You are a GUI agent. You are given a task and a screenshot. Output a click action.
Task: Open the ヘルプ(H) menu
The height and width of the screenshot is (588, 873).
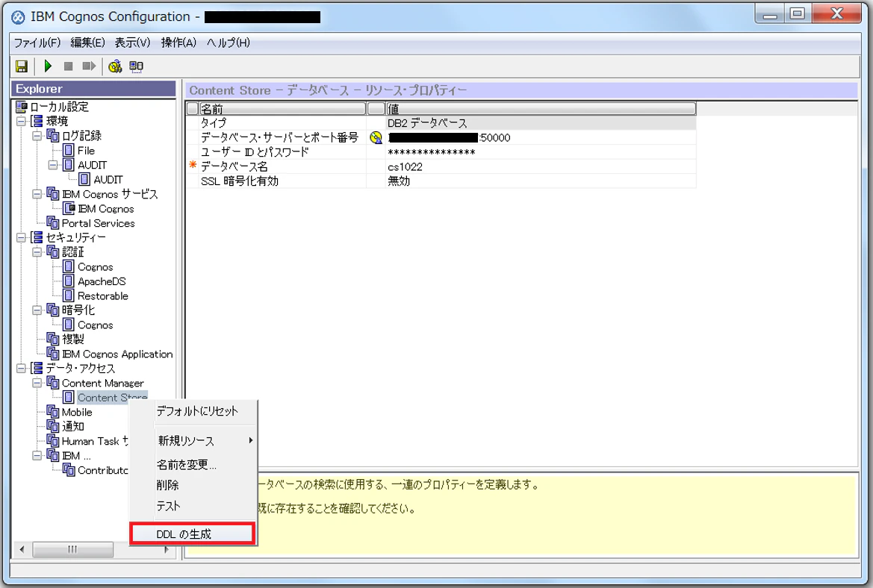[x=229, y=43]
